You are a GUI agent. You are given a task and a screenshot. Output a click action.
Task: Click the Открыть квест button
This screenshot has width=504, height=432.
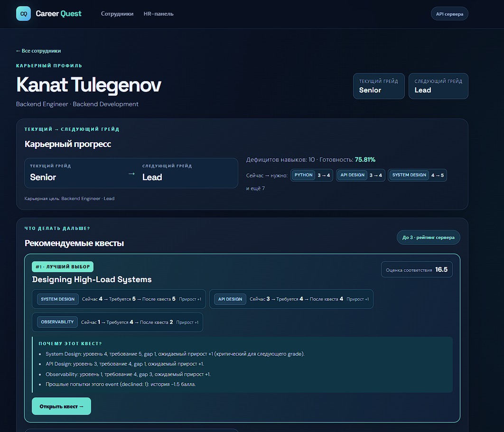tap(61, 406)
